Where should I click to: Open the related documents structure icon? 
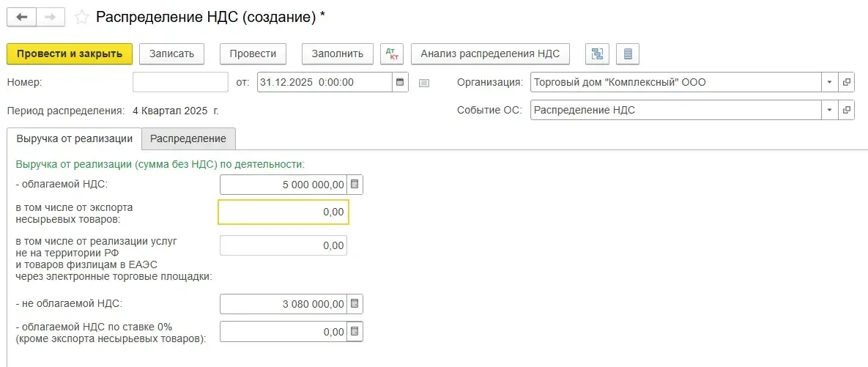coord(598,53)
